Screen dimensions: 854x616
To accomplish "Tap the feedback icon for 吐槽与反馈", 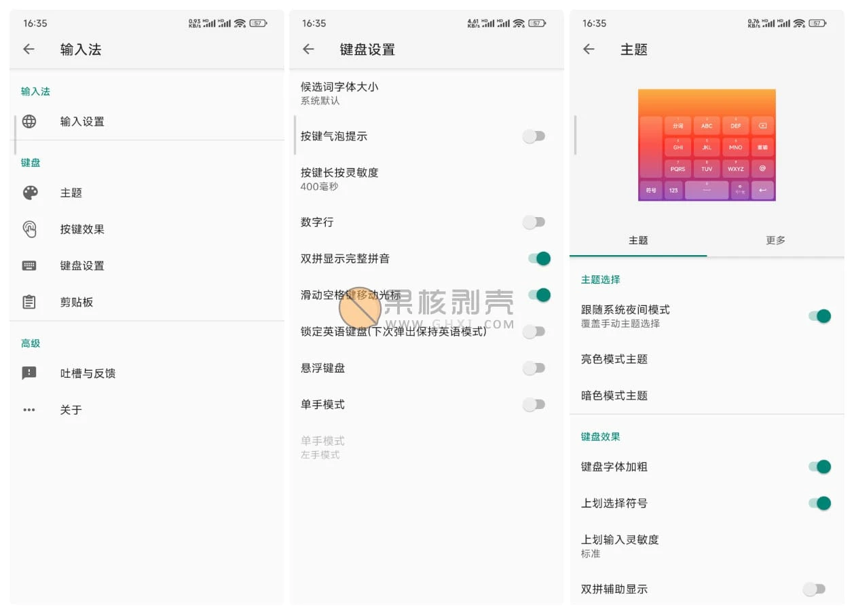I will [x=29, y=373].
